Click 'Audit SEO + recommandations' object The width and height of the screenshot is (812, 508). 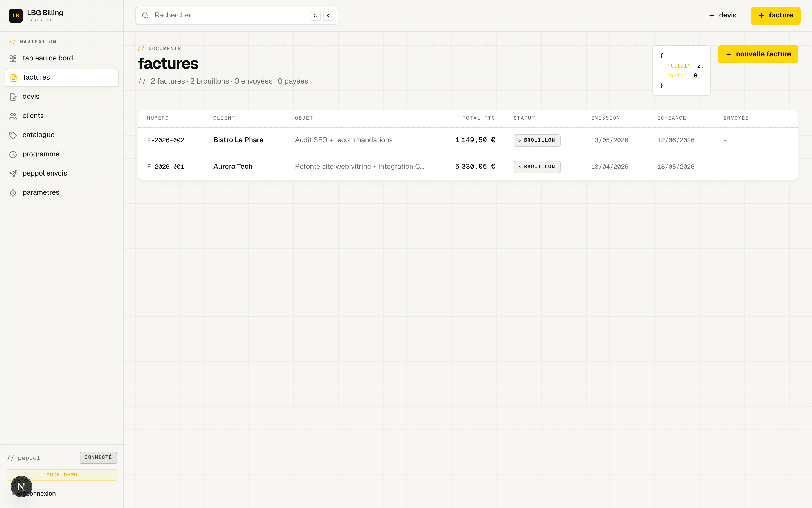344,140
